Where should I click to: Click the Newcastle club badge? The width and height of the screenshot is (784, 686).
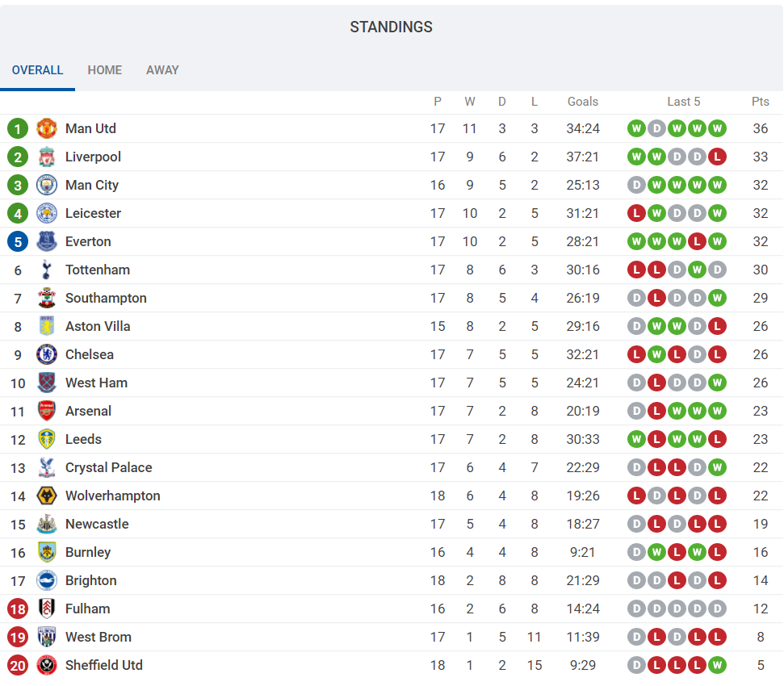pos(47,524)
